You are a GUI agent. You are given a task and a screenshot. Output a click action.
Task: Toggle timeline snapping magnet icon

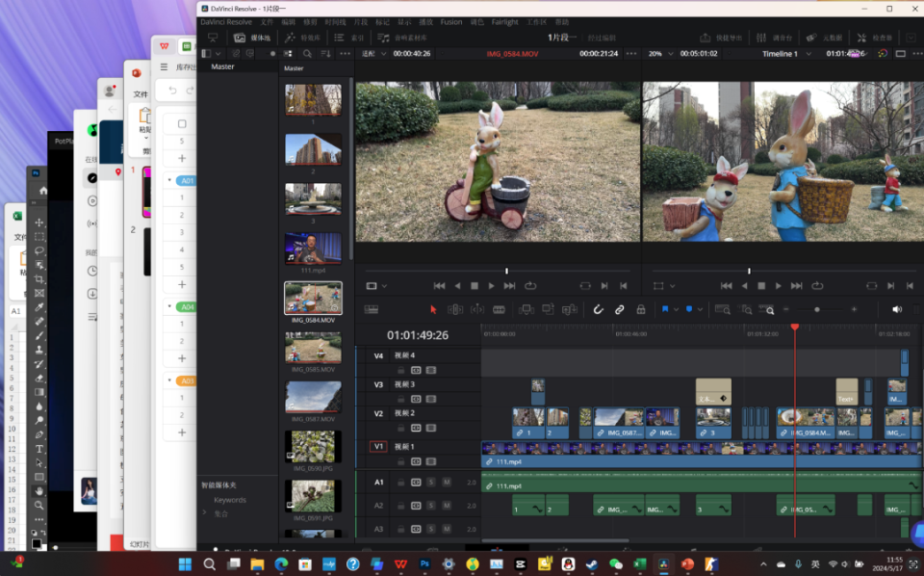(598, 309)
